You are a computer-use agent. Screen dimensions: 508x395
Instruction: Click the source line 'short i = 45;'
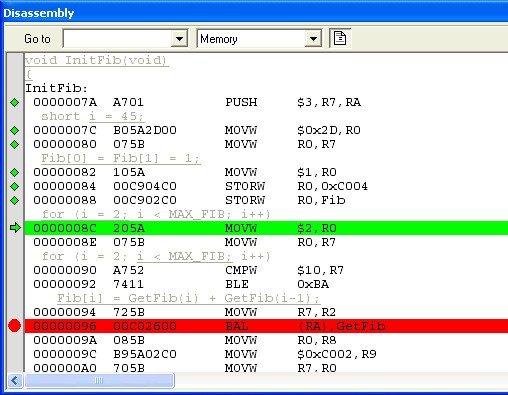click(x=93, y=116)
